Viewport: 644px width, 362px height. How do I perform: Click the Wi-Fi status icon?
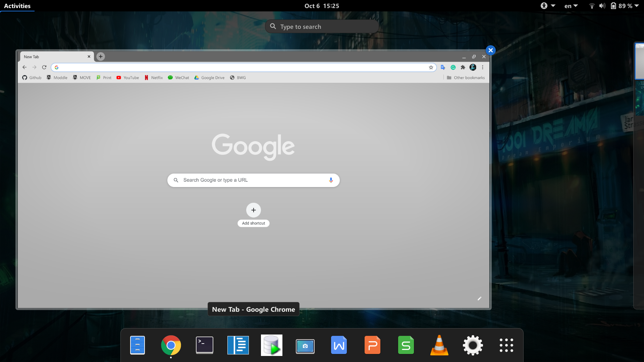click(x=592, y=6)
